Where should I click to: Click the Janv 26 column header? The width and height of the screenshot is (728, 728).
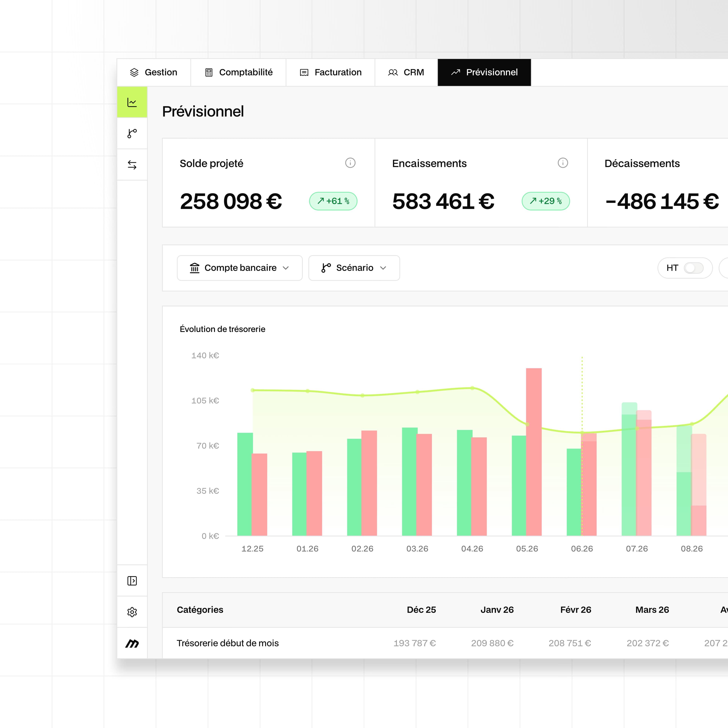click(497, 610)
